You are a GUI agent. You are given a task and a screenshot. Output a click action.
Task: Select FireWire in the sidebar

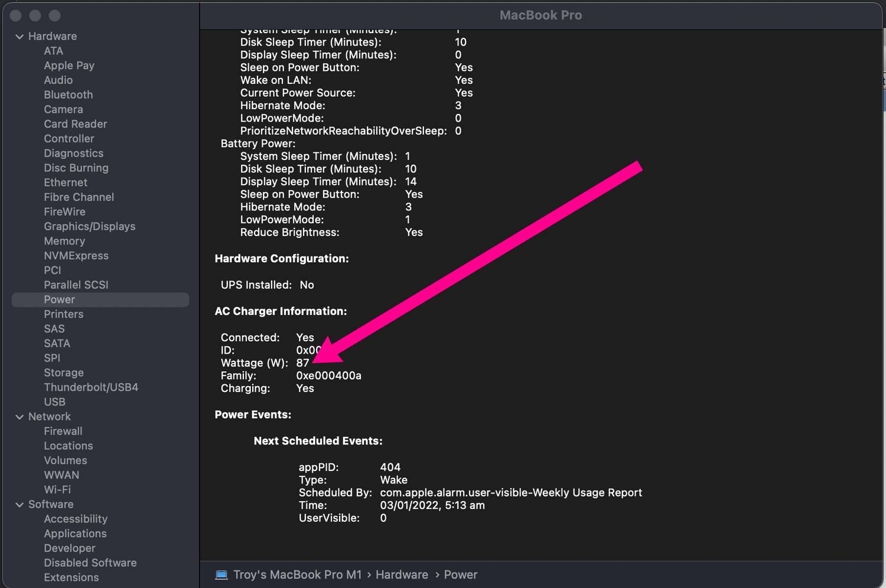(x=64, y=212)
